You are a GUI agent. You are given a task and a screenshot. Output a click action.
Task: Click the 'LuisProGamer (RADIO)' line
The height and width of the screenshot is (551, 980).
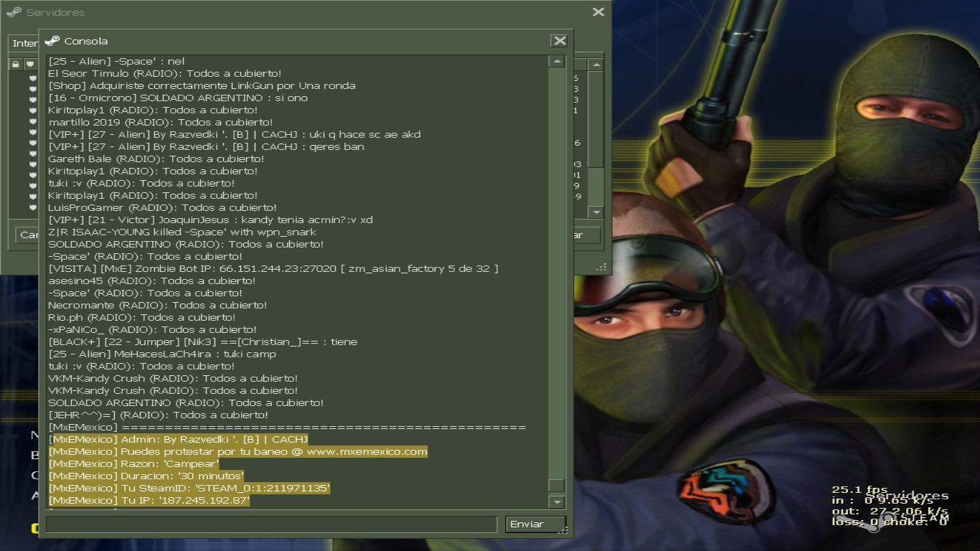point(162,207)
